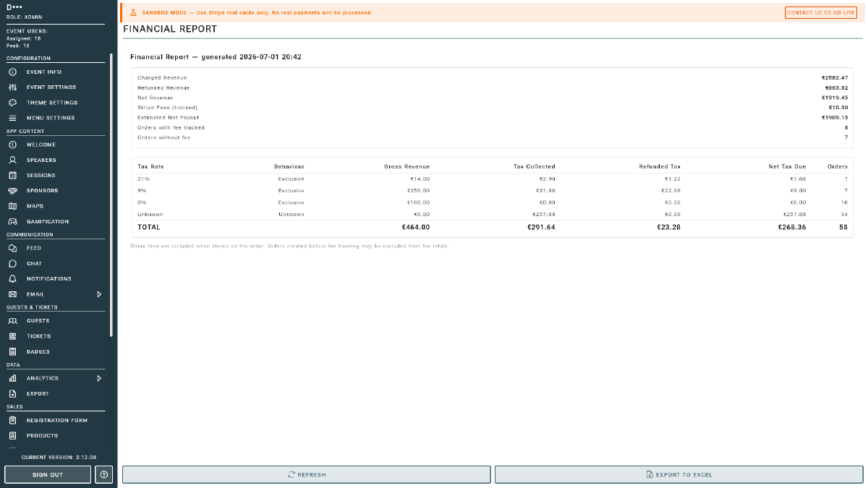
Task: Select the Orders without fee label
Action: (x=164, y=137)
